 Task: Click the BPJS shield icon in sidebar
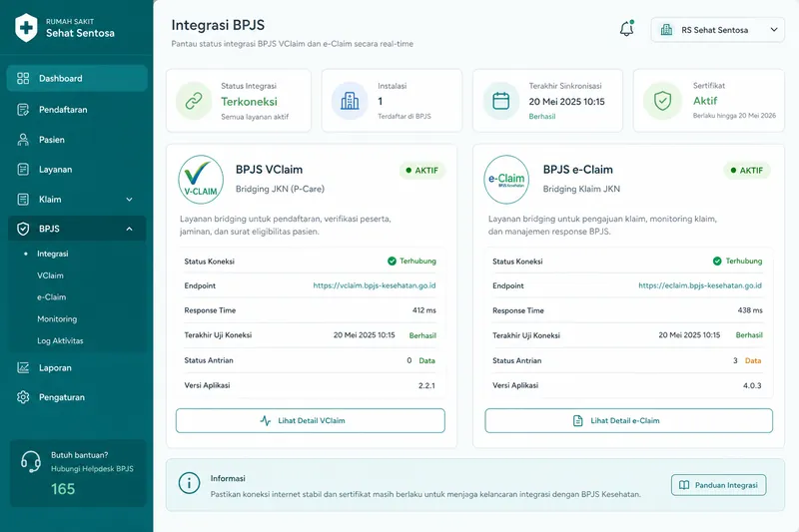(23, 230)
